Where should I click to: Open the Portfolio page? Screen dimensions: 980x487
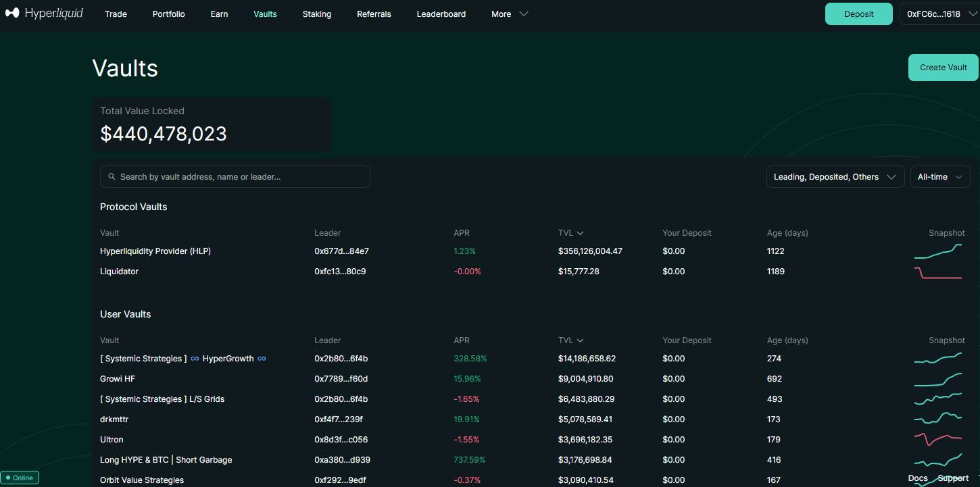168,14
